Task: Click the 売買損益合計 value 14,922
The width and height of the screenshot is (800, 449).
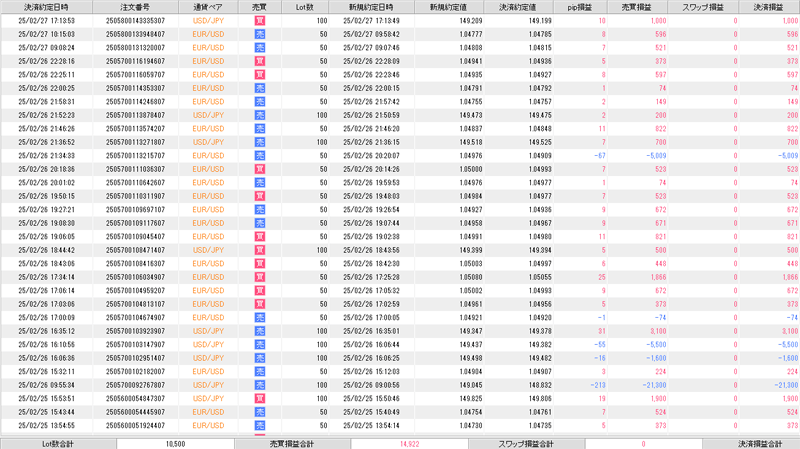Action: point(410,444)
